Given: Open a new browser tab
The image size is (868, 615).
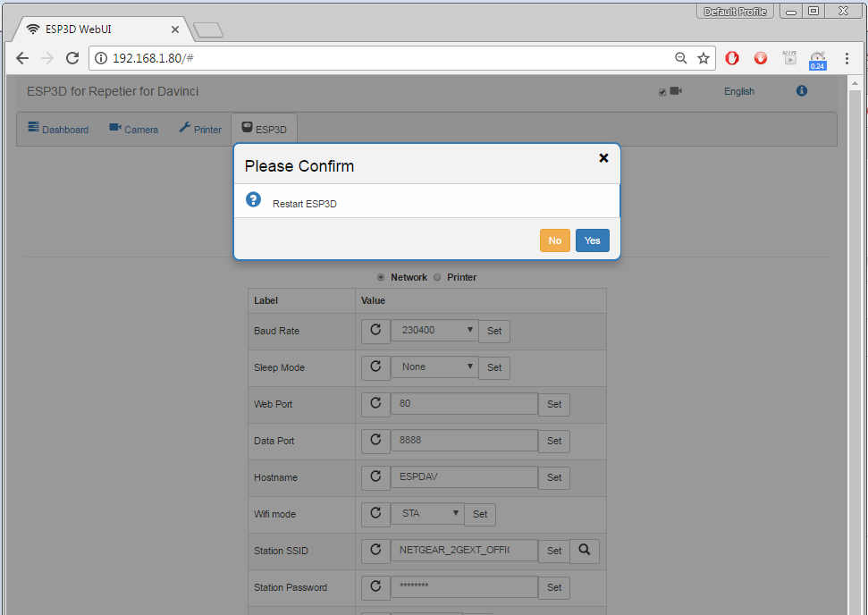Looking at the screenshot, I should (208, 29).
